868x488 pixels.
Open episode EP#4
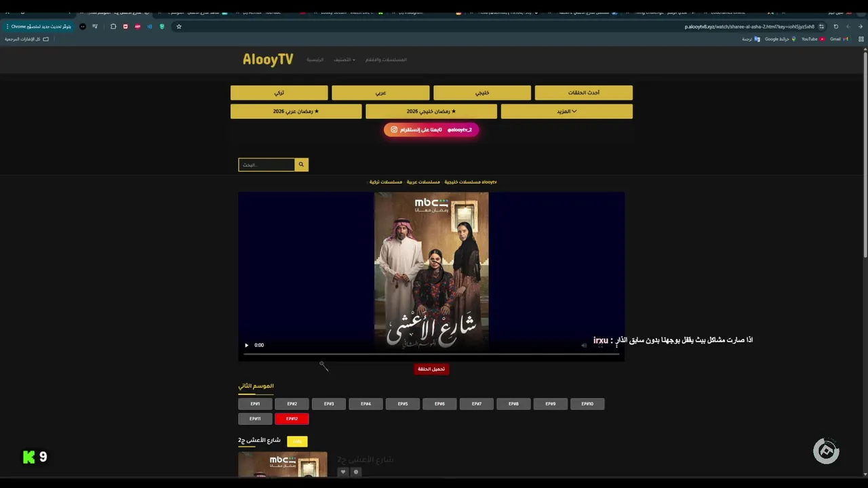[366, 404]
